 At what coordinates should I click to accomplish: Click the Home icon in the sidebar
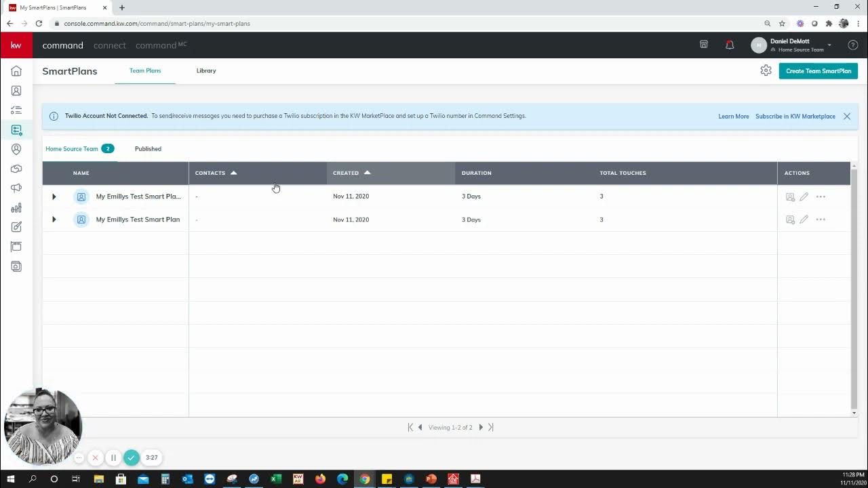click(16, 71)
